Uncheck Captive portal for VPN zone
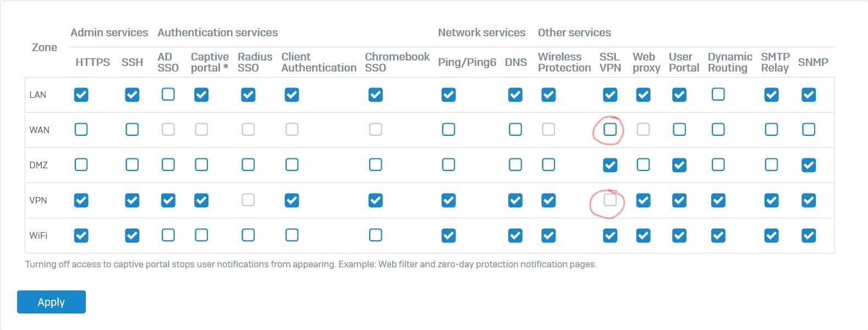Screen dimensions: 868x330 tap(201, 200)
